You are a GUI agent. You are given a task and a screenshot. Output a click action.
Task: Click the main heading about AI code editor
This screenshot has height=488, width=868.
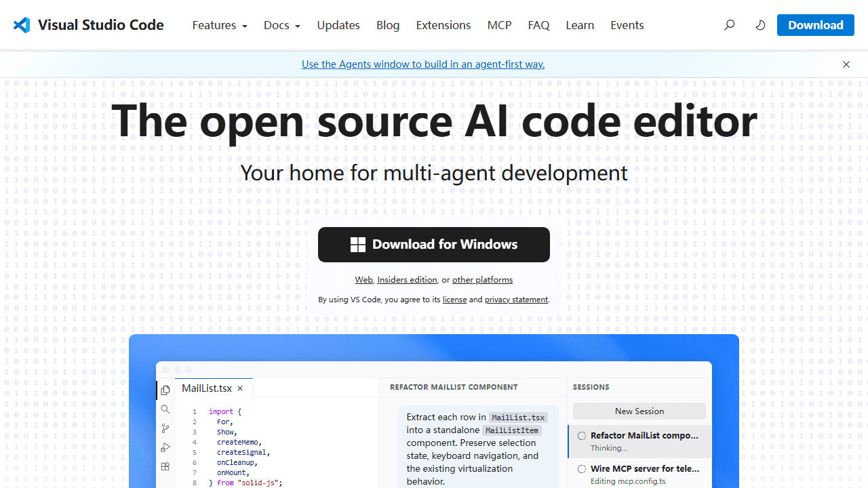click(x=434, y=121)
